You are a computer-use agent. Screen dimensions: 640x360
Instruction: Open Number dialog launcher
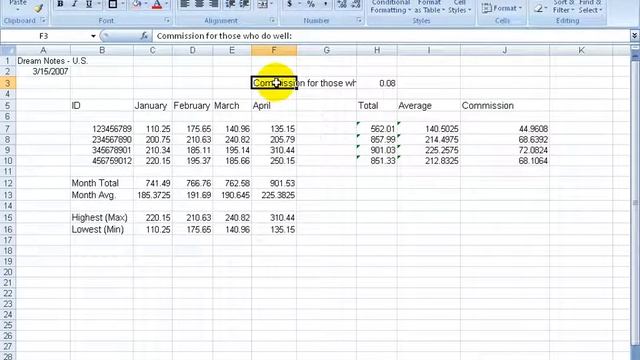pyautogui.click(x=359, y=20)
